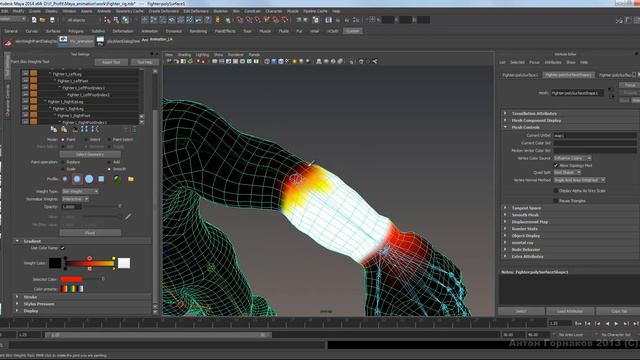The height and width of the screenshot is (360, 640).
Task: Click the Load Attributes button
Action: 570,311
